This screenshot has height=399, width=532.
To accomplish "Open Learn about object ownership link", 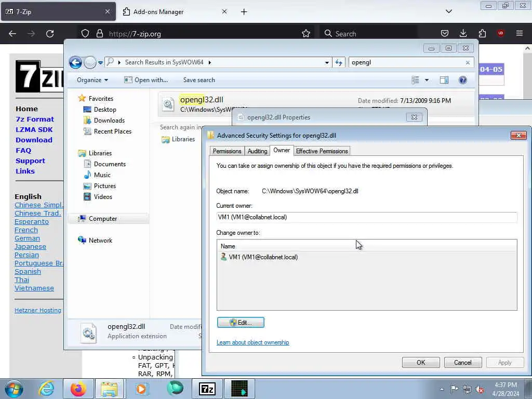I will (x=253, y=343).
